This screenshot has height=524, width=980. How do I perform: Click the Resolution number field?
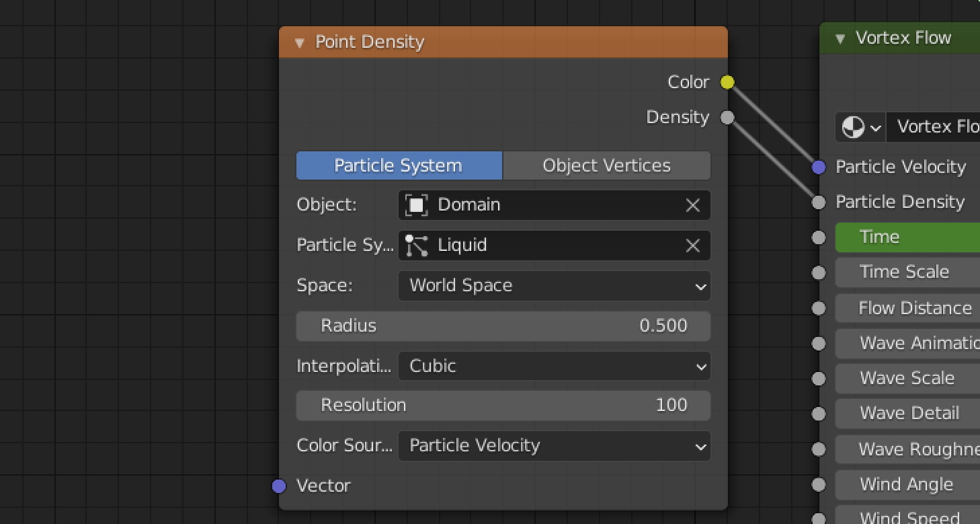(503, 405)
